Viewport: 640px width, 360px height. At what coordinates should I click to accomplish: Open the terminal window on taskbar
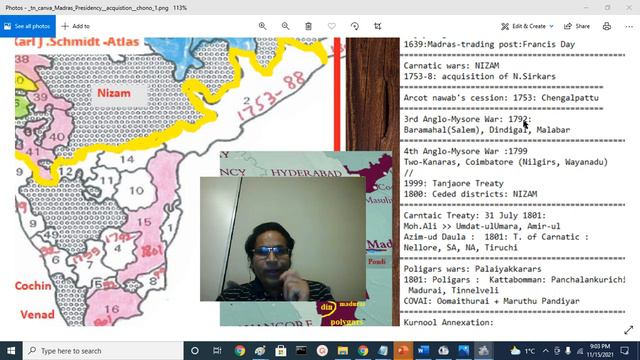click(301, 351)
